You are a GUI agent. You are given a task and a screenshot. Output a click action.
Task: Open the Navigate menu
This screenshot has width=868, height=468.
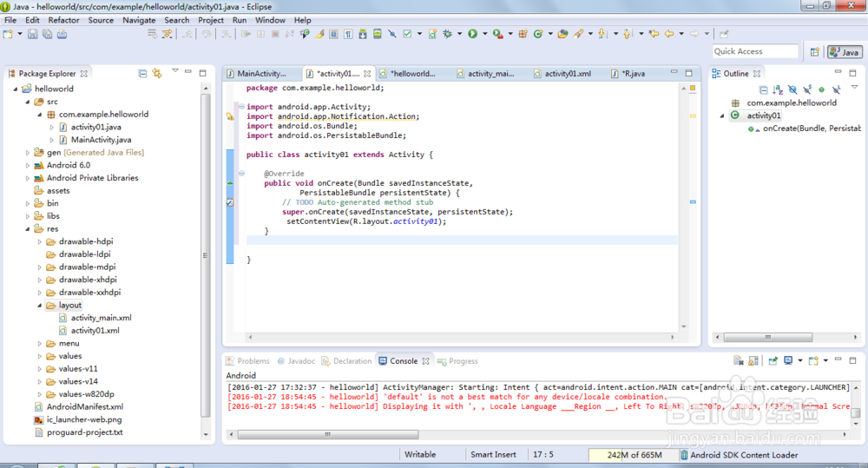click(139, 20)
